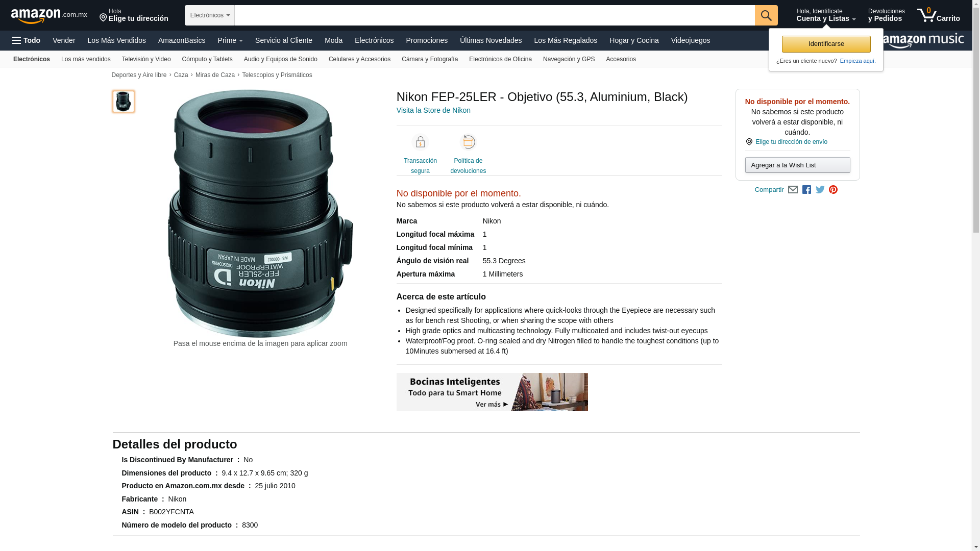Share product on Facebook icon
980x551 pixels.
pyautogui.click(x=806, y=190)
